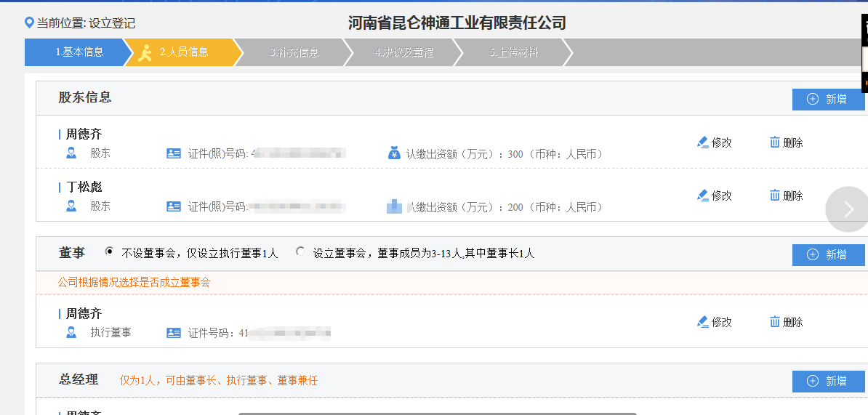Click the trash icon for shareholder 丁松彪
The image size is (868, 415).
[775, 196]
